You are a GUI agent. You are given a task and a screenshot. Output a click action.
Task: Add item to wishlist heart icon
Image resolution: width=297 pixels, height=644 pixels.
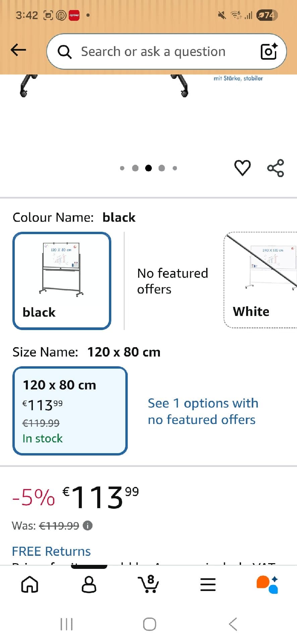[x=242, y=168]
